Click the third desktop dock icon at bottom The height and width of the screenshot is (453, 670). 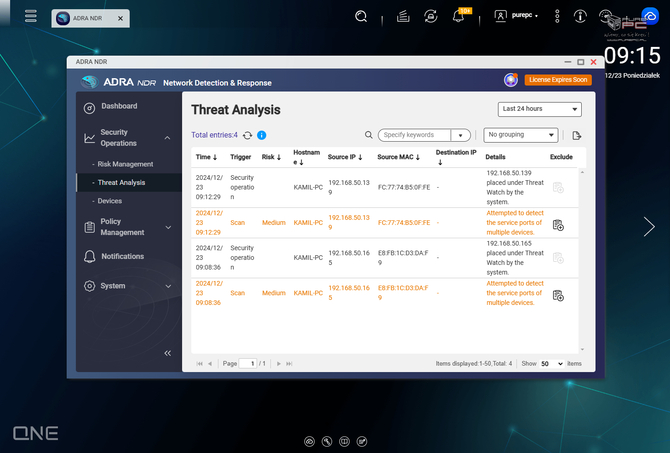344,441
